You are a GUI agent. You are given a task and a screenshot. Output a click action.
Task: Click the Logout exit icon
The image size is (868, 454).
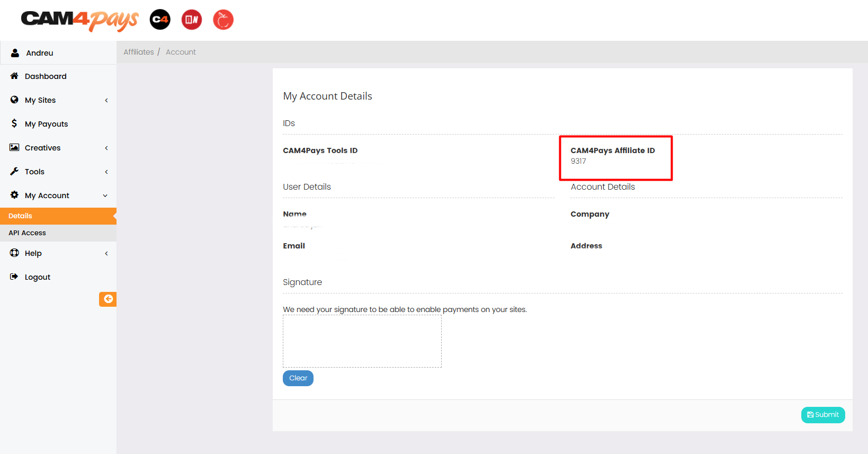click(x=14, y=277)
